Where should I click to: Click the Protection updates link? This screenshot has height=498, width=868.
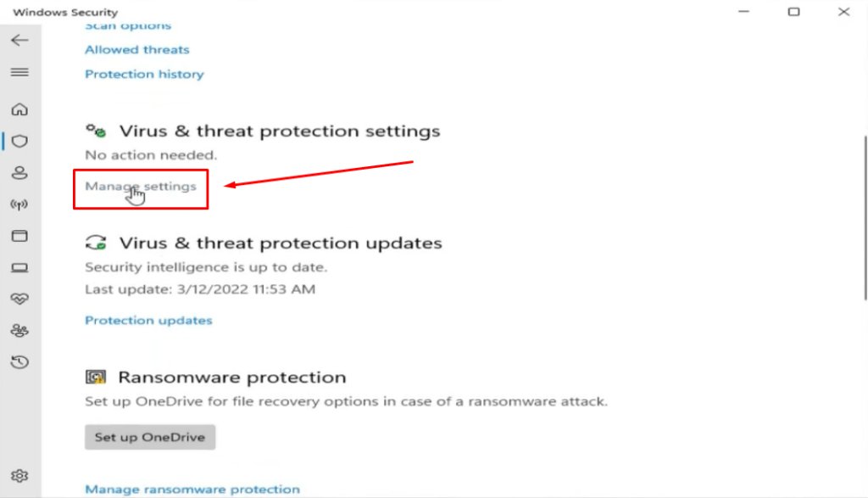[148, 320]
